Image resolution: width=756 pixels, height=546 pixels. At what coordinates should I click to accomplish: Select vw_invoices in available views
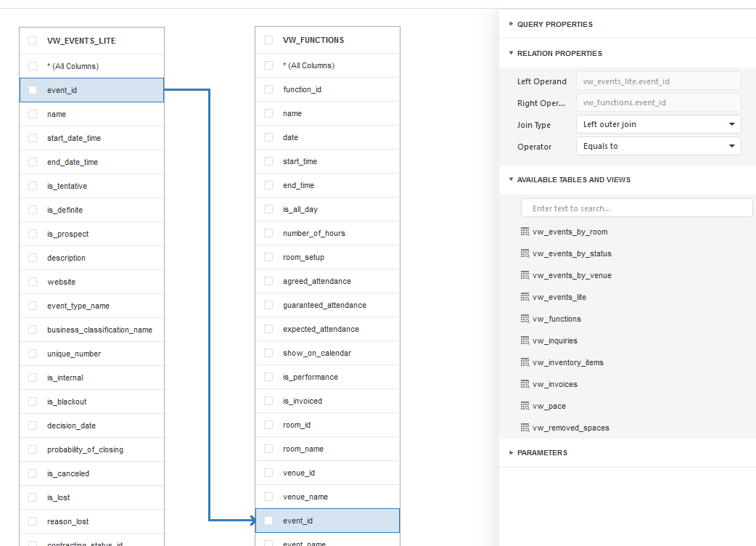(x=554, y=384)
